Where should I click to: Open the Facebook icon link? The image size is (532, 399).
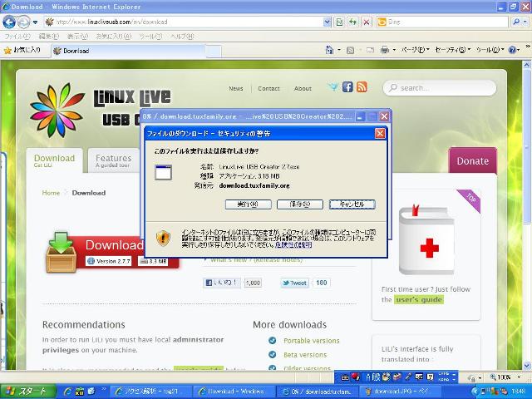348,87
